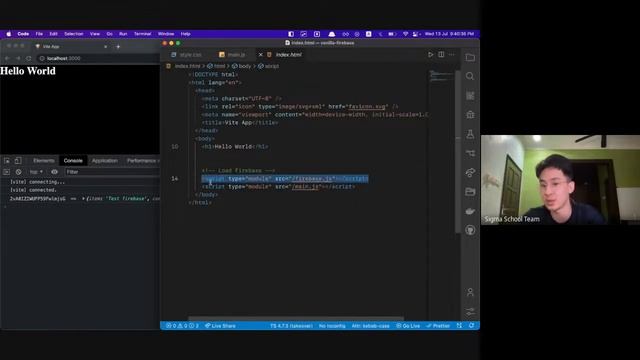This screenshot has height=360, width=640.
Task: Open the View menu
Action: point(95,34)
